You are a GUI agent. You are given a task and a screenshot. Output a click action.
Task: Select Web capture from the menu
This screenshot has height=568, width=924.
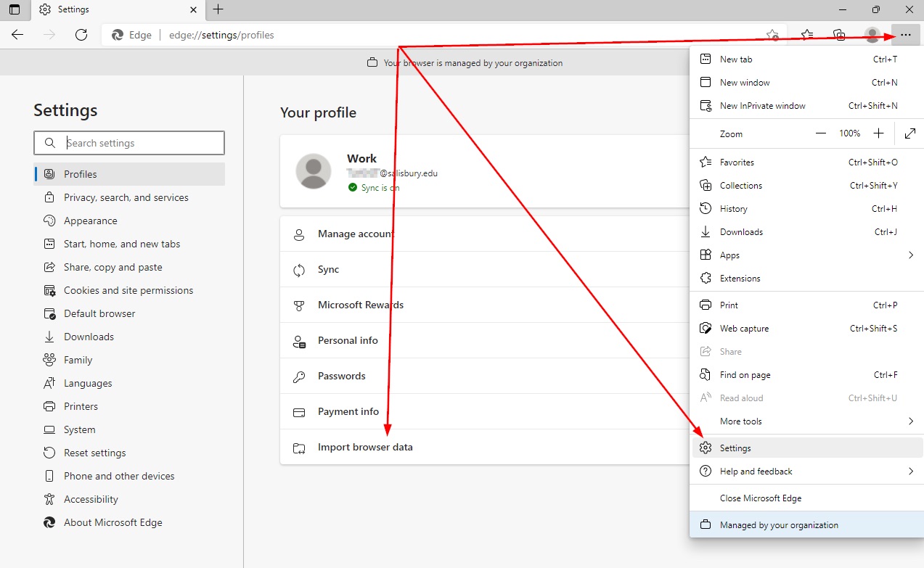point(743,328)
